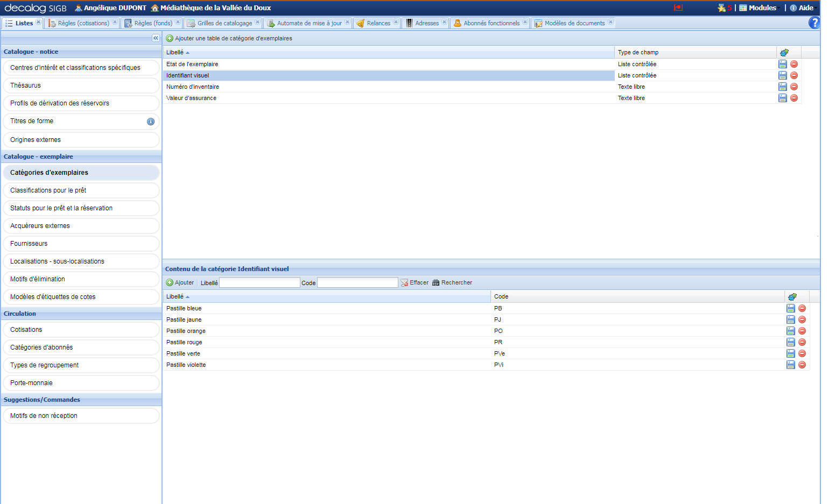Clear the search with the Effacer eraser
829x504 pixels.
tap(414, 282)
